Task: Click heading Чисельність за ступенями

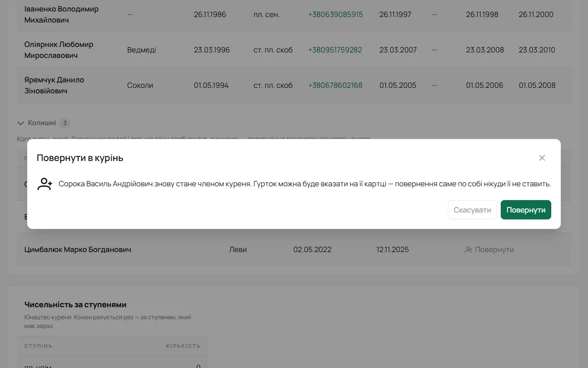Action: [75, 305]
